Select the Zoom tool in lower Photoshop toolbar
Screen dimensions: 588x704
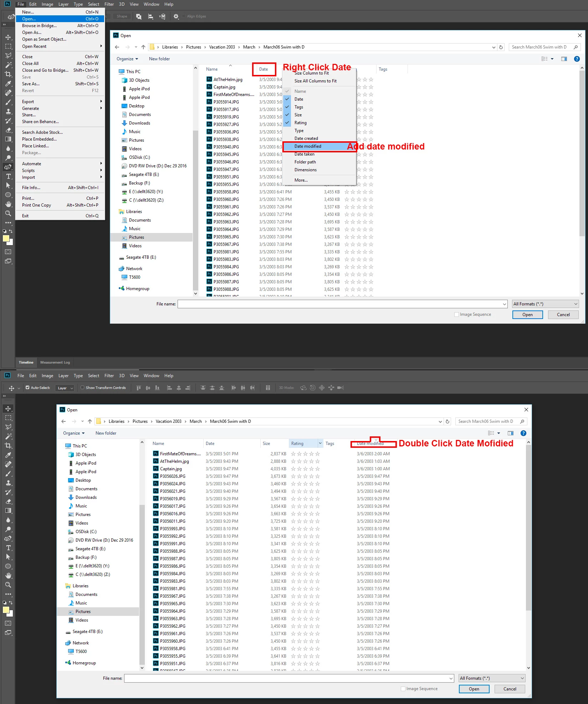point(8,585)
